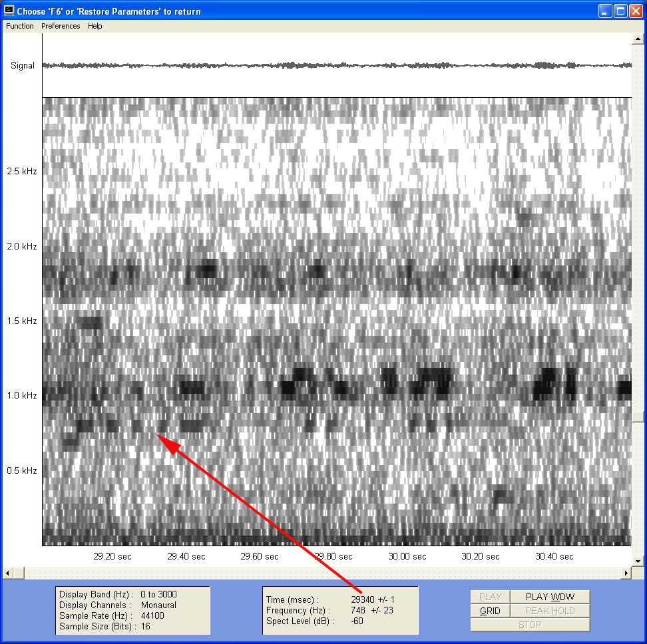Click the 29.20 sec time axis label

pyautogui.click(x=112, y=556)
